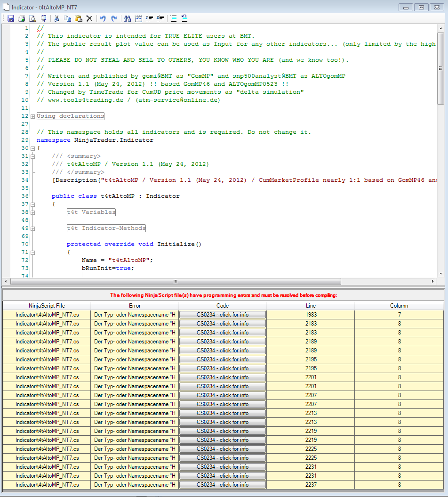This screenshot has height=497, width=448.
Task: Click the vertical scrollbar up arrow
Action: click(x=441, y=28)
